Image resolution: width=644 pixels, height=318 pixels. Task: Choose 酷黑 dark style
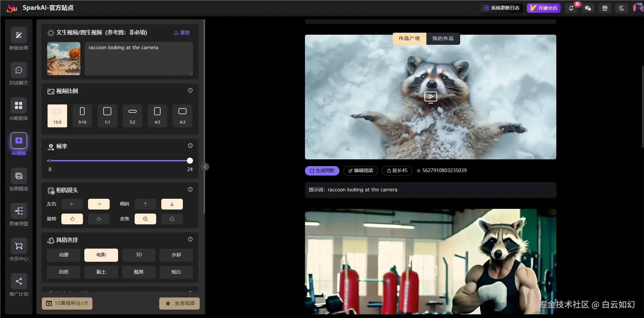click(139, 272)
